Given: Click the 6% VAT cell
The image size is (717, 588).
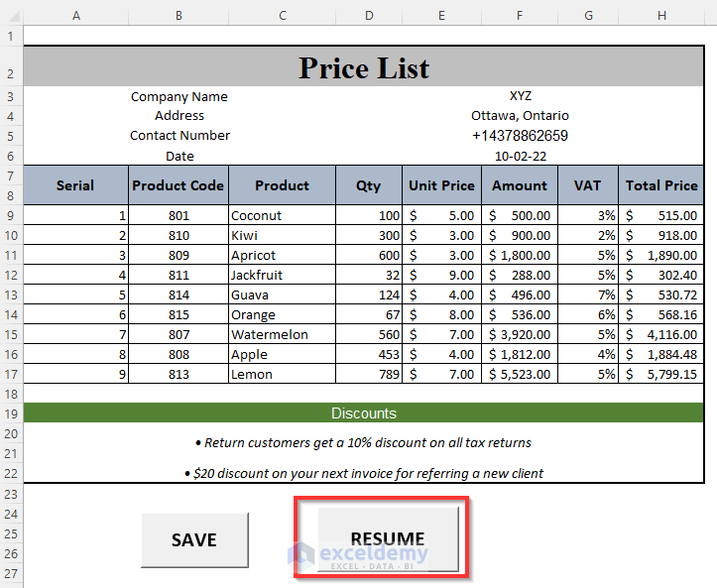Looking at the screenshot, I should pyautogui.click(x=588, y=314).
